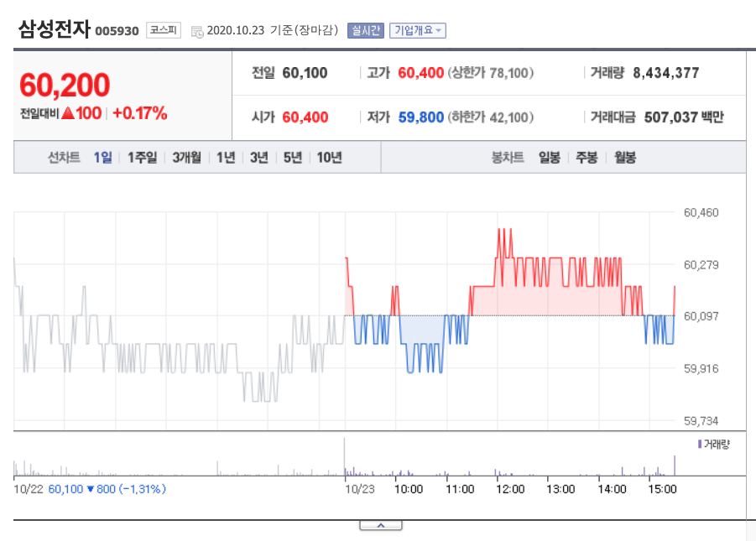756x541 pixels.
Task: Switch to the 1년 chart period
Action: (x=226, y=157)
